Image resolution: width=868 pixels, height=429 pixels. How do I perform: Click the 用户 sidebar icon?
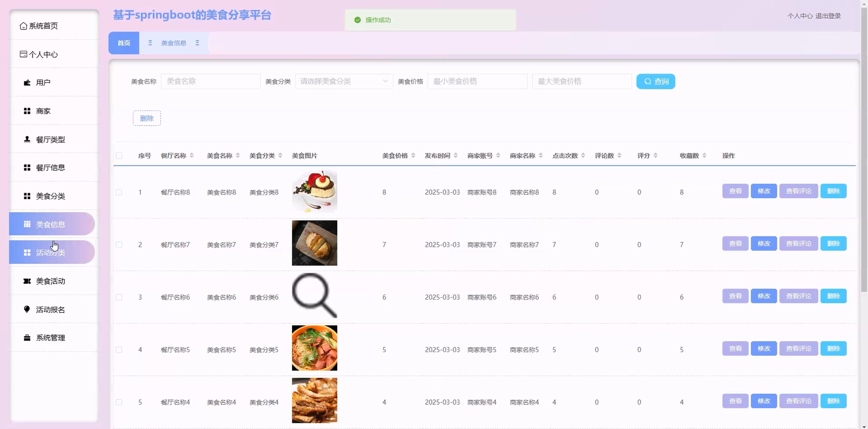click(27, 83)
